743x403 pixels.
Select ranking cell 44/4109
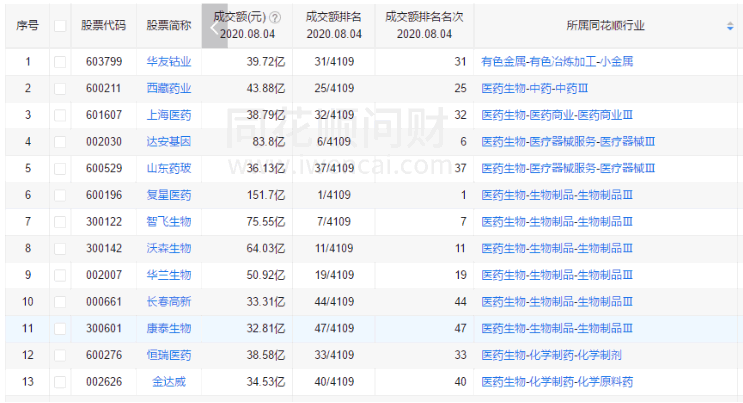334,302
